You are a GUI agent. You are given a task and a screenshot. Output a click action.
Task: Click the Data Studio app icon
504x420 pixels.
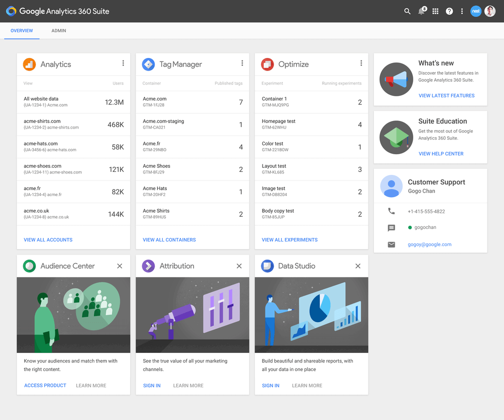pyautogui.click(x=267, y=266)
